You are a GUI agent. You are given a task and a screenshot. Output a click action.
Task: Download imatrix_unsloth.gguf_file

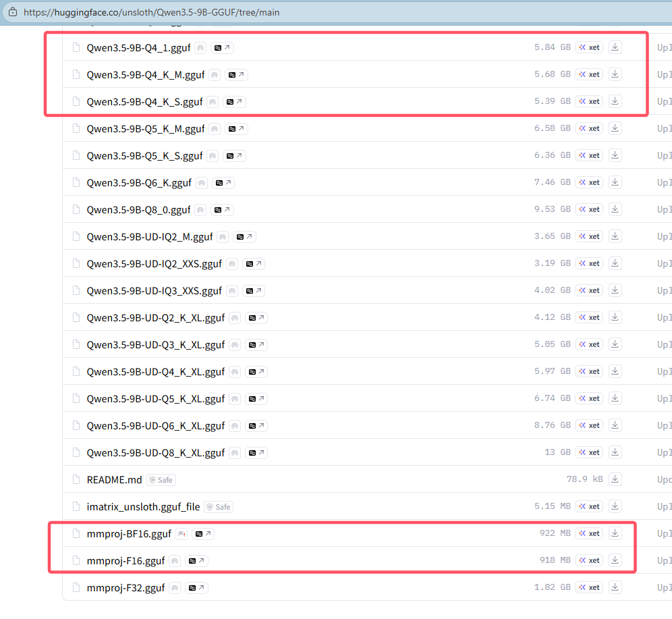(x=615, y=506)
